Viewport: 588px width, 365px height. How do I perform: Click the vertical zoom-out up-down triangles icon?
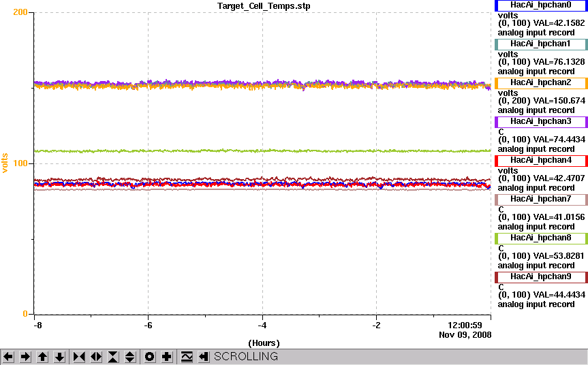tap(129, 357)
